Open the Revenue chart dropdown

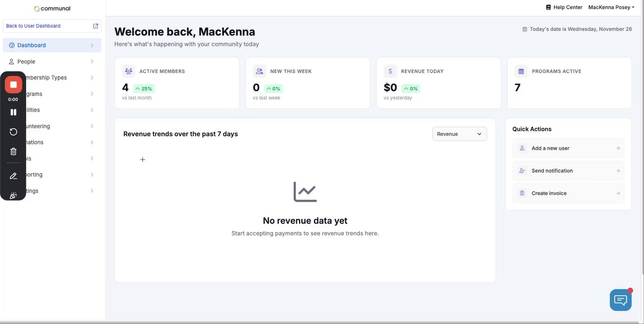(x=459, y=134)
